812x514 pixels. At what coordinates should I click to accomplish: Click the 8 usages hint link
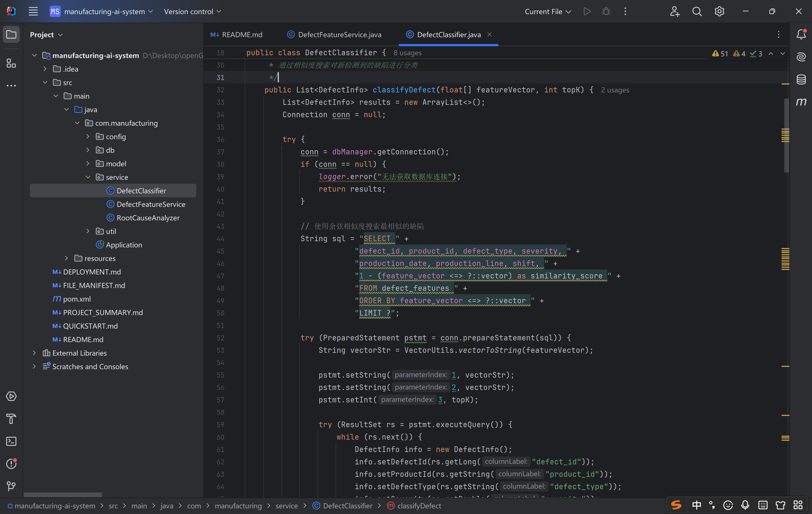click(407, 53)
